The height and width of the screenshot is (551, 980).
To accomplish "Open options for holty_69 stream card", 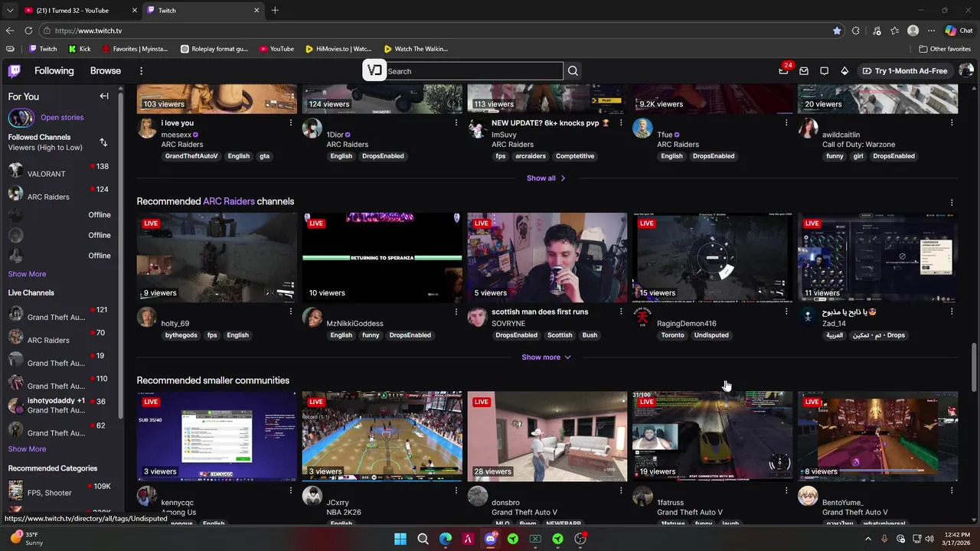I will [x=290, y=311].
